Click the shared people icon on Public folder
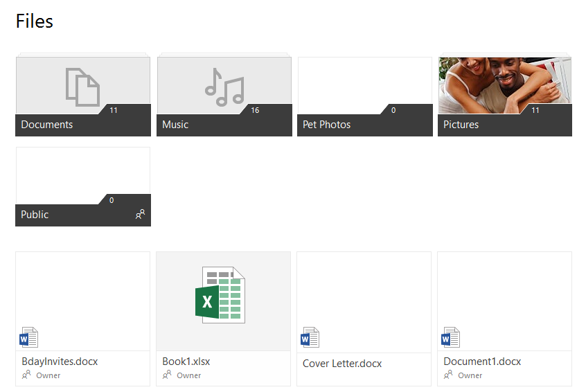The width and height of the screenshot is (577, 392). click(x=140, y=215)
